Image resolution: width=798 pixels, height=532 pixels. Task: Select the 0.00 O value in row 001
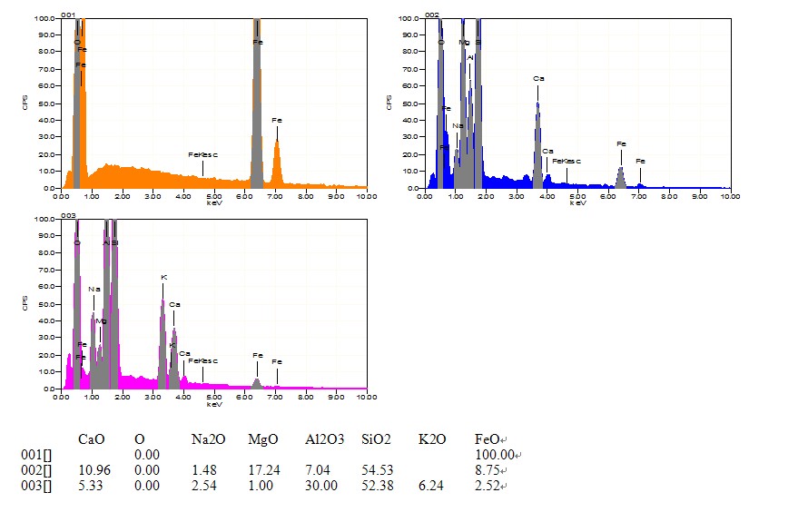tap(147, 455)
